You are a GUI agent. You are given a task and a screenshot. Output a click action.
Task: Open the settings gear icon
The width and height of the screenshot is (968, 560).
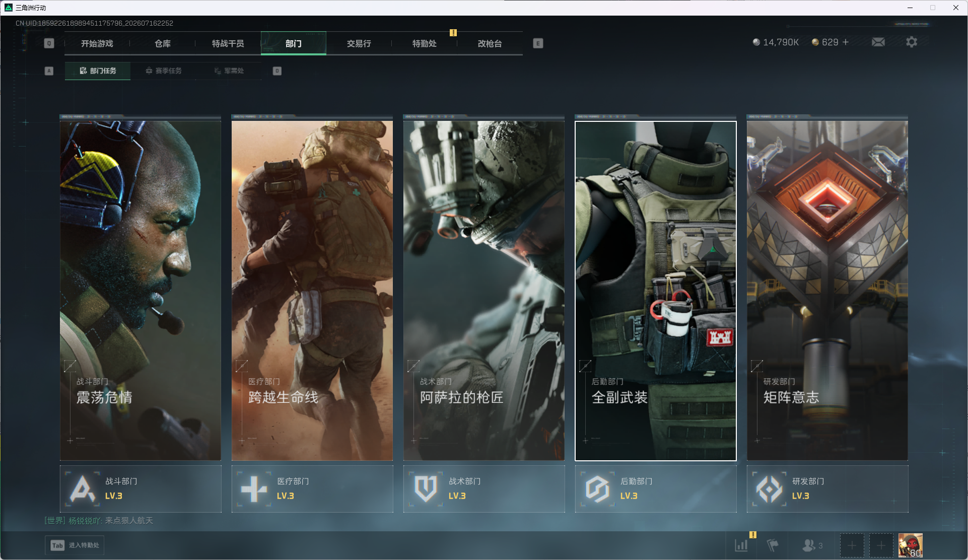coord(912,42)
